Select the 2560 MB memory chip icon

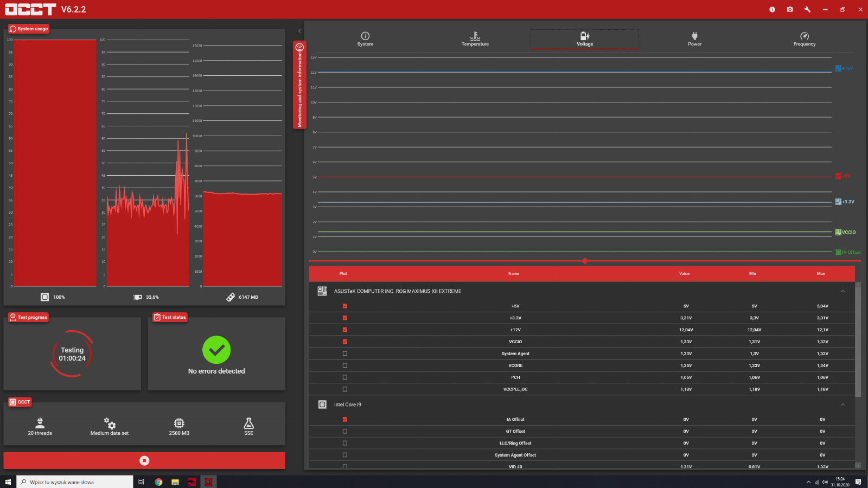point(179,423)
